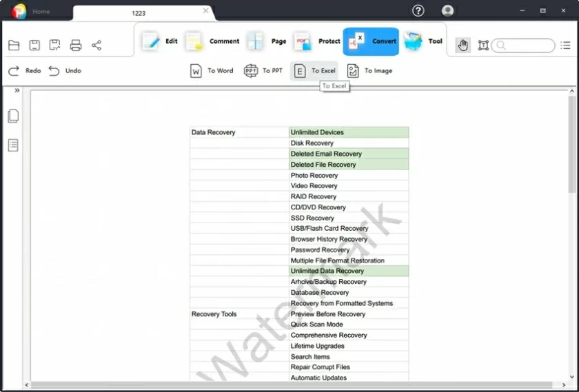Click the "Lifetime Upgrades" cell
579x392 pixels.
[x=349, y=346]
